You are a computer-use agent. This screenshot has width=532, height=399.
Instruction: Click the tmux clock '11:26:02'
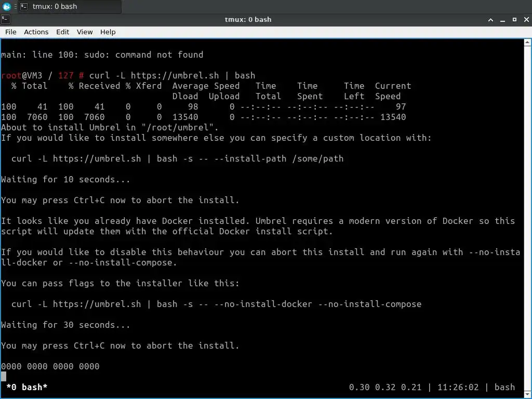[x=458, y=387]
